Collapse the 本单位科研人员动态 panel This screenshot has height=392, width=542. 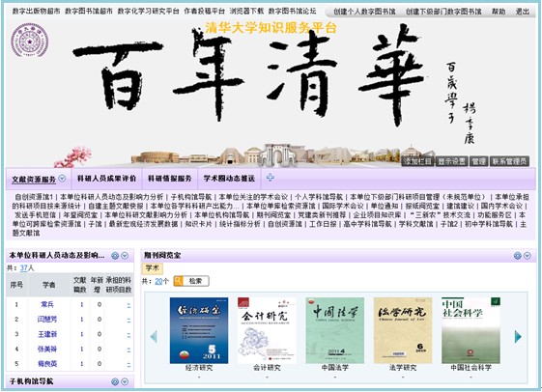coord(125,256)
